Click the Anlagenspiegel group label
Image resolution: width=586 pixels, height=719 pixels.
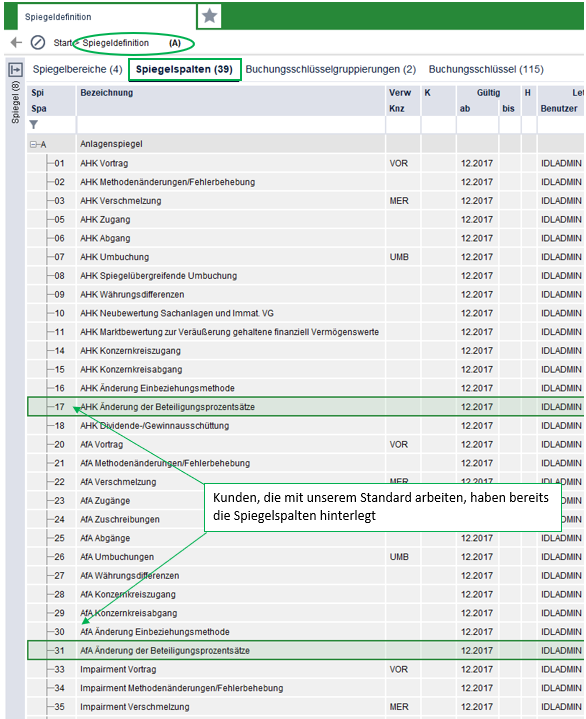tap(111, 144)
